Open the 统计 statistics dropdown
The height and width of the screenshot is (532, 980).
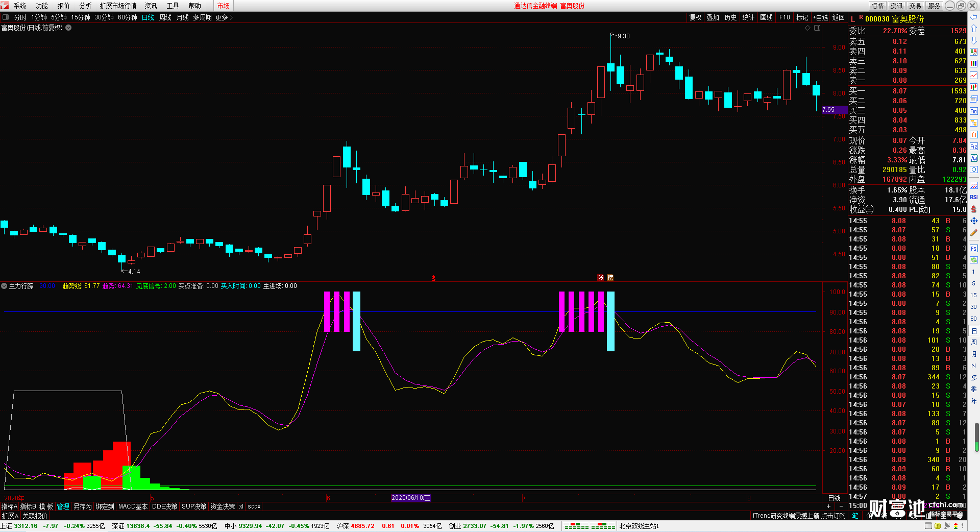pos(748,17)
